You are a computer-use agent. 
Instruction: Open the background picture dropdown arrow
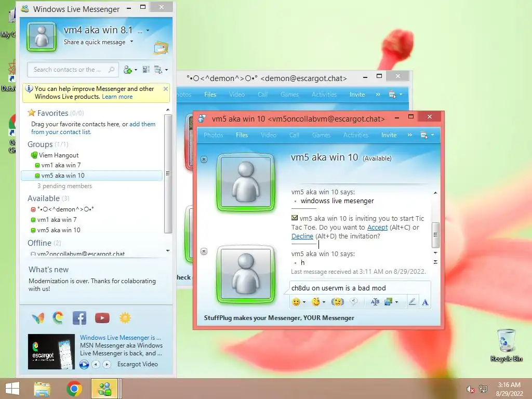tap(396, 302)
